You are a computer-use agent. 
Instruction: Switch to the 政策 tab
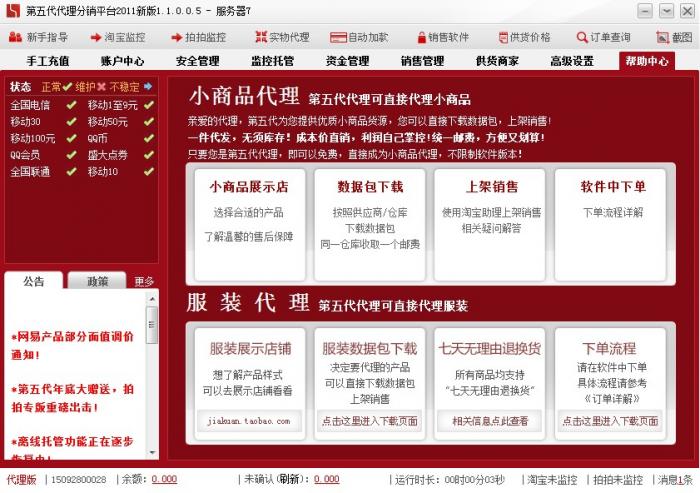pyautogui.click(x=97, y=281)
